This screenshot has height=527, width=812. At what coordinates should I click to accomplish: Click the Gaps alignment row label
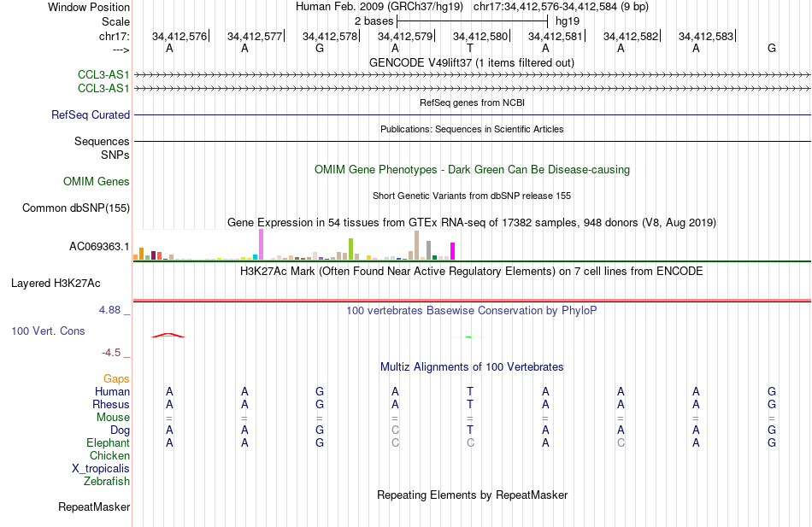pyautogui.click(x=116, y=379)
